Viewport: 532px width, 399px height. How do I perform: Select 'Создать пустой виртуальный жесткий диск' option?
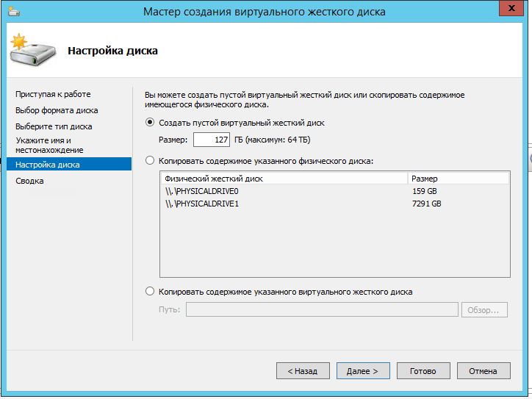(151, 123)
